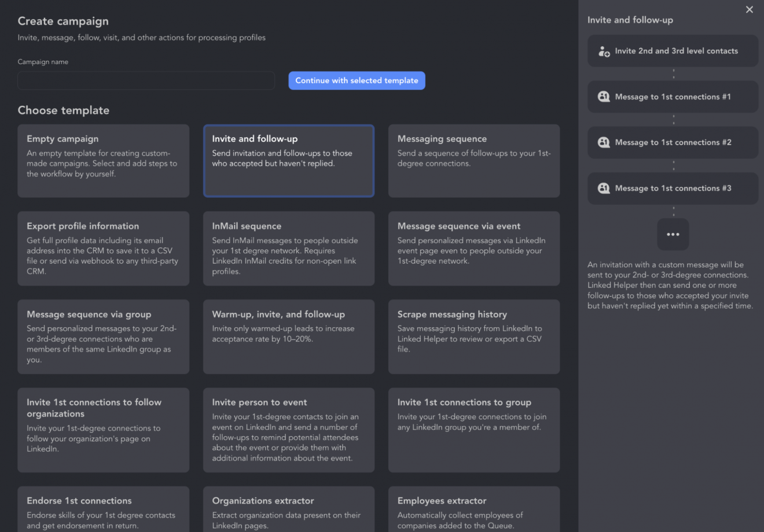The image size is (764, 532).
Task: Select the InMail sequence template
Action: (288, 249)
